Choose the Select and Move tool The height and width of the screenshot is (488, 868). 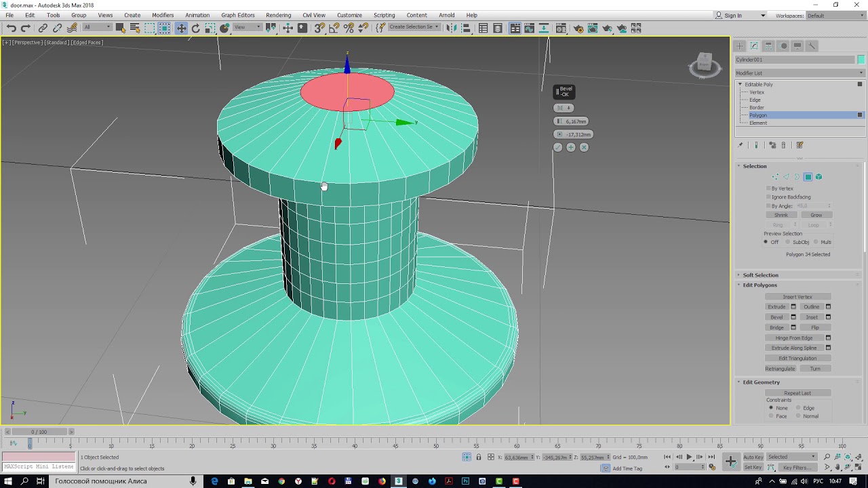pyautogui.click(x=181, y=28)
